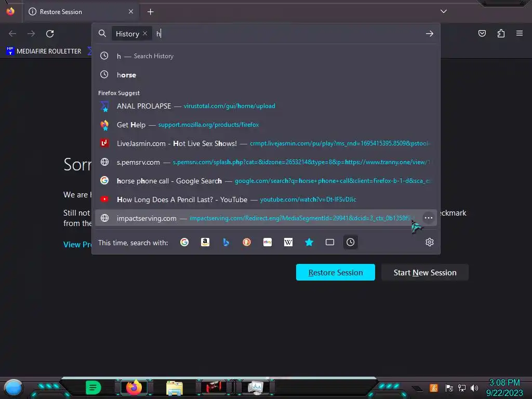The height and width of the screenshot is (399, 532).
Task: Open the s.pemsrv.com history result
Action: (x=266, y=162)
